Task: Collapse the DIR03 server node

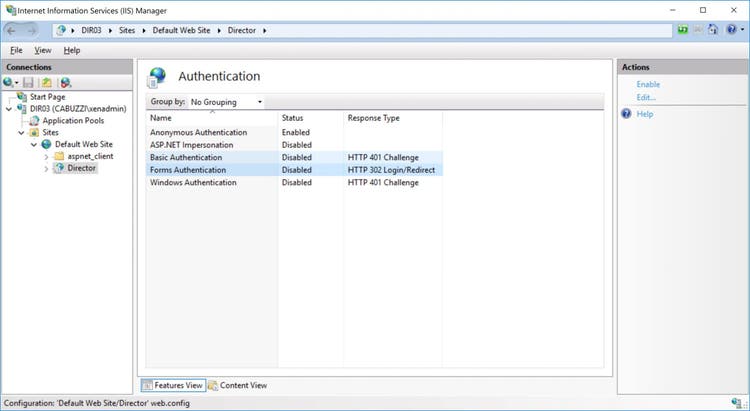Action: point(9,109)
